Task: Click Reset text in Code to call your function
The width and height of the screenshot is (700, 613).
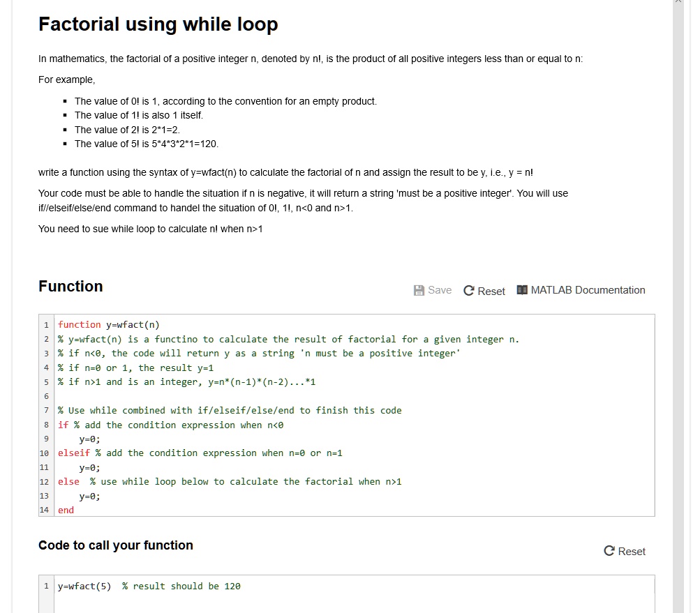Action: click(x=631, y=552)
